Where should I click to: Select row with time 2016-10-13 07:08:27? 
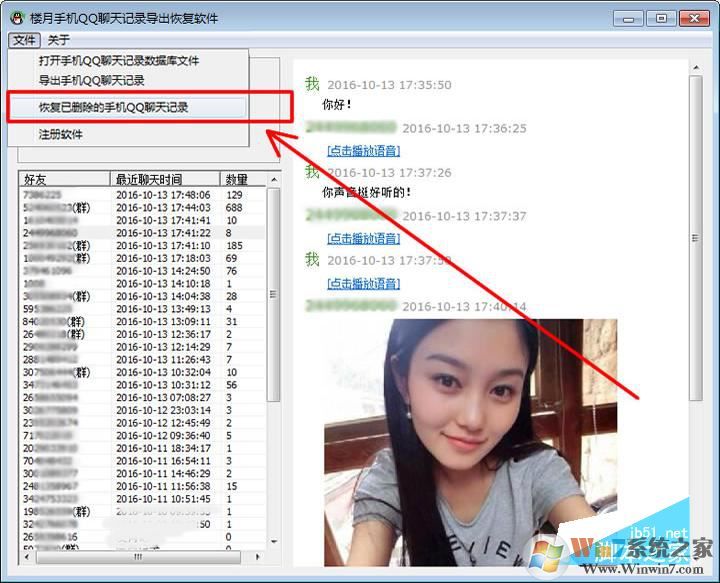point(142,398)
